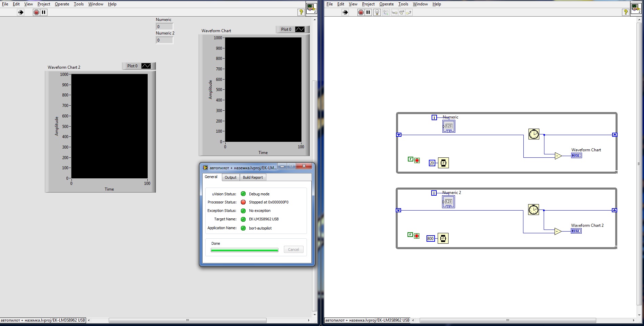Viewport: 644px width, 326px height.
Task: Open Waveform Chart Plot 0 legend
Action: pos(293,29)
